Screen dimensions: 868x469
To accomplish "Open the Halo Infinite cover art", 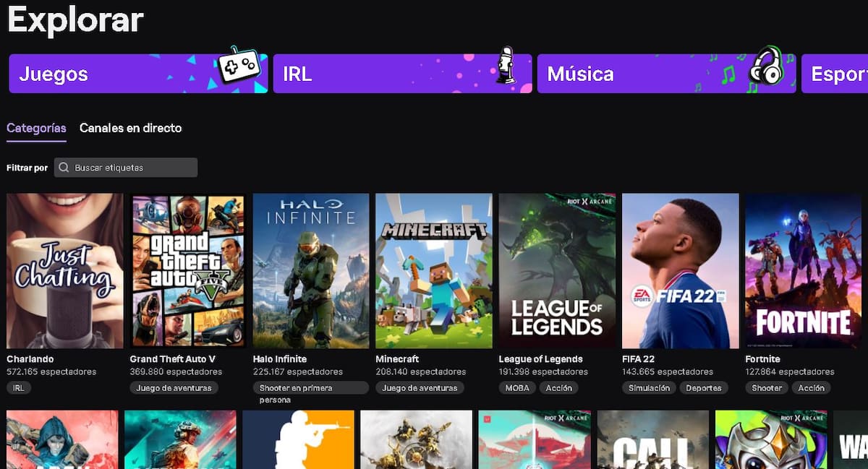I will tap(311, 271).
